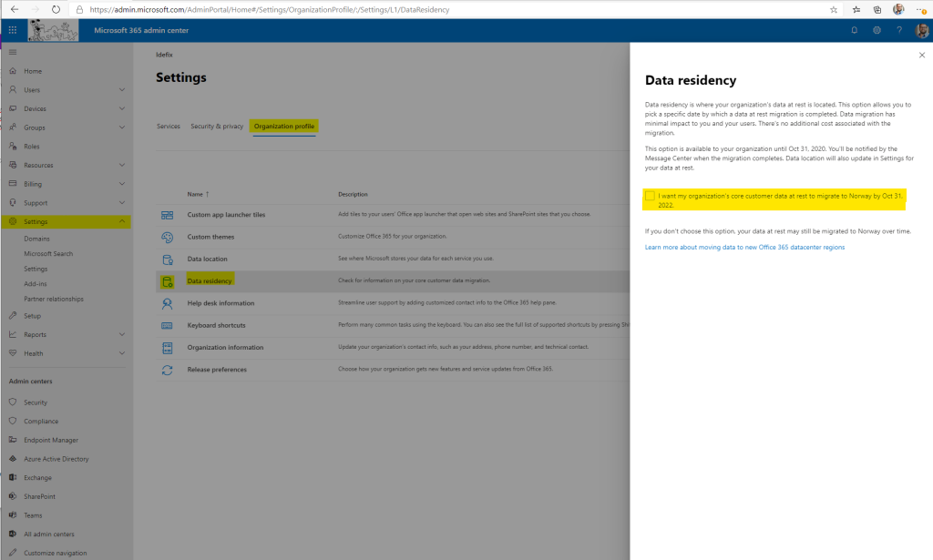Click the Keyboard shortcuts icon
Image resolution: width=933 pixels, height=560 pixels.
[x=168, y=325]
